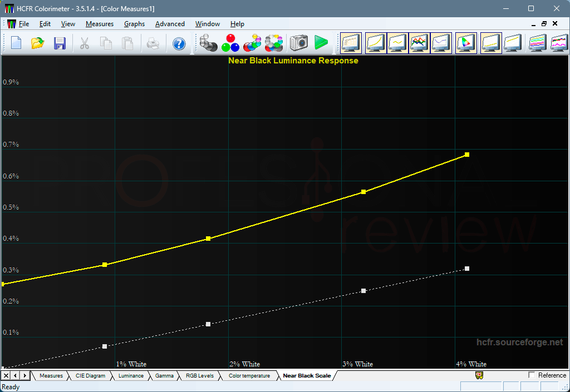Open the CIE diagram toolbar icon
This screenshot has height=392, width=570.
point(466,43)
